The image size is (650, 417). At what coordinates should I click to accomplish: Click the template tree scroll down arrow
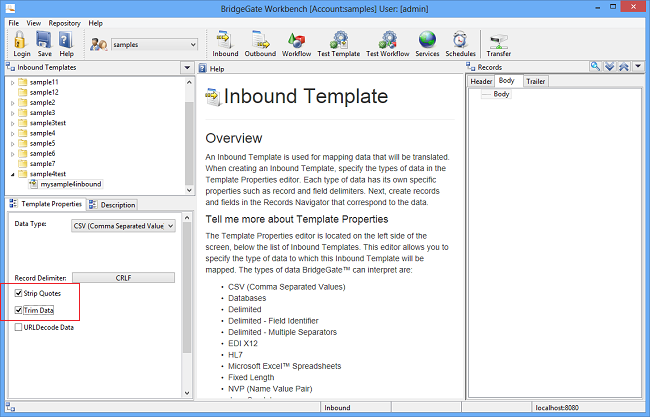(189, 190)
